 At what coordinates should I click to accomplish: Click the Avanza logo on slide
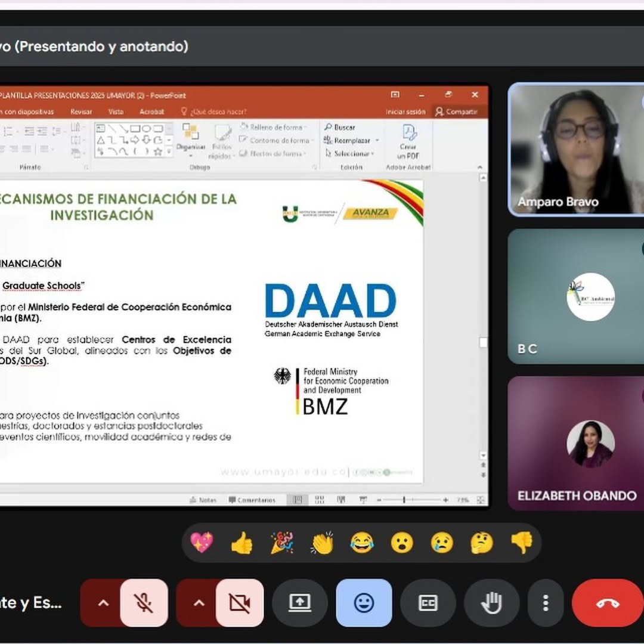point(371,213)
